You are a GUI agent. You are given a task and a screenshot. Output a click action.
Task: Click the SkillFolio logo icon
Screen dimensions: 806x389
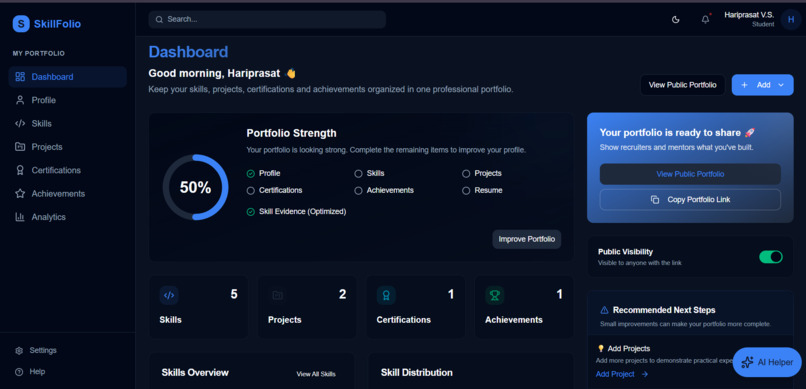click(x=21, y=24)
